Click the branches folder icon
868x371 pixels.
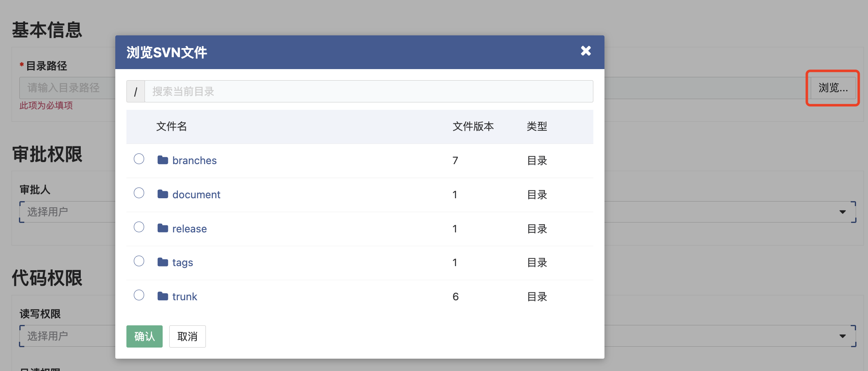163,160
